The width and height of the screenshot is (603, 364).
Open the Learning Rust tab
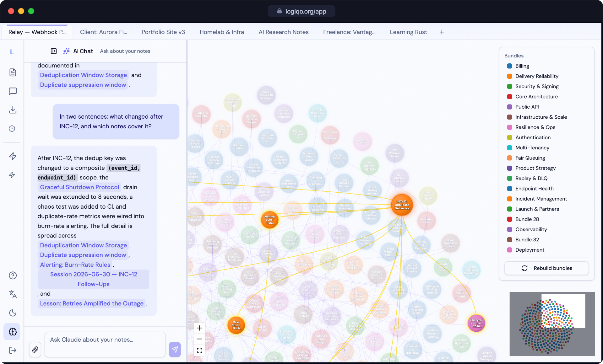(x=408, y=32)
